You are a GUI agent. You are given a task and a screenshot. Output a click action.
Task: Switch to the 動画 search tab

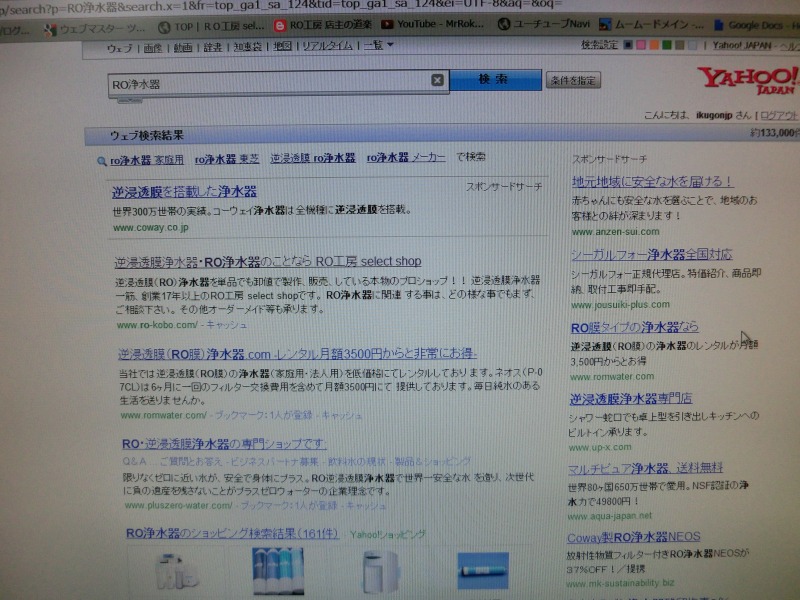[183, 47]
